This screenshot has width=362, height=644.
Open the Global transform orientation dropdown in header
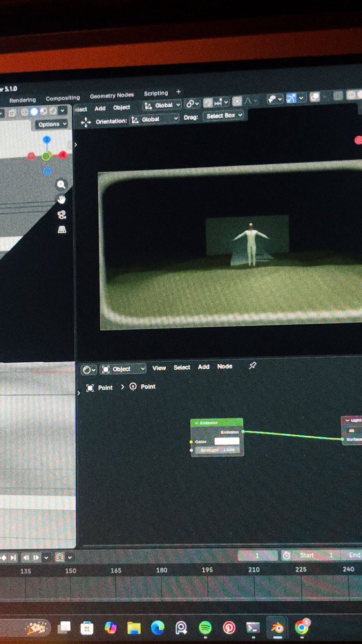[x=161, y=106]
